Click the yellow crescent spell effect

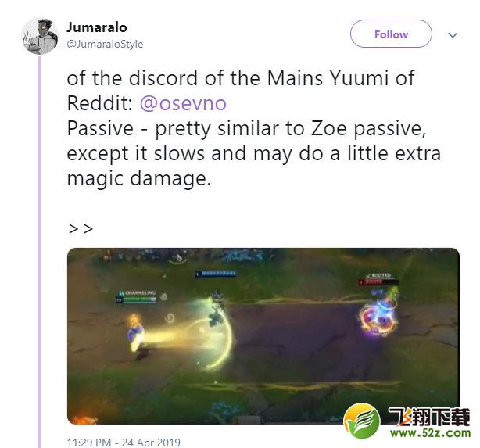pyautogui.click(x=222, y=334)
